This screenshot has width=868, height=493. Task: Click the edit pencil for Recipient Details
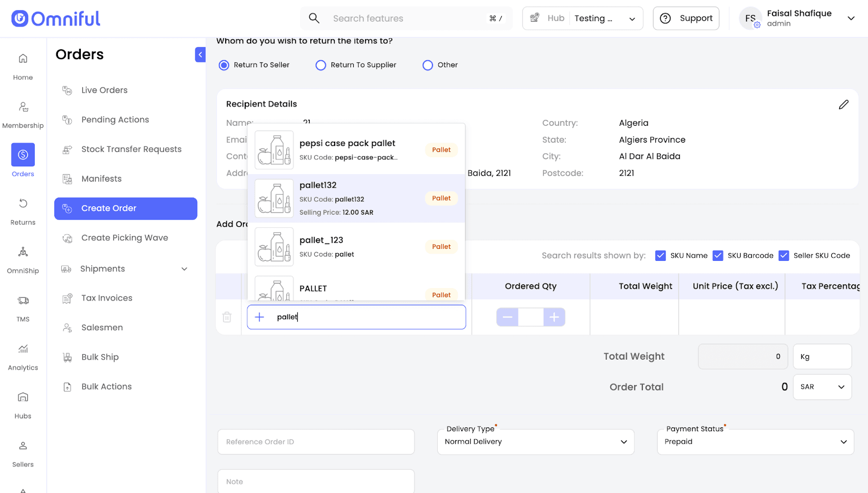click(x=843, y=105)
